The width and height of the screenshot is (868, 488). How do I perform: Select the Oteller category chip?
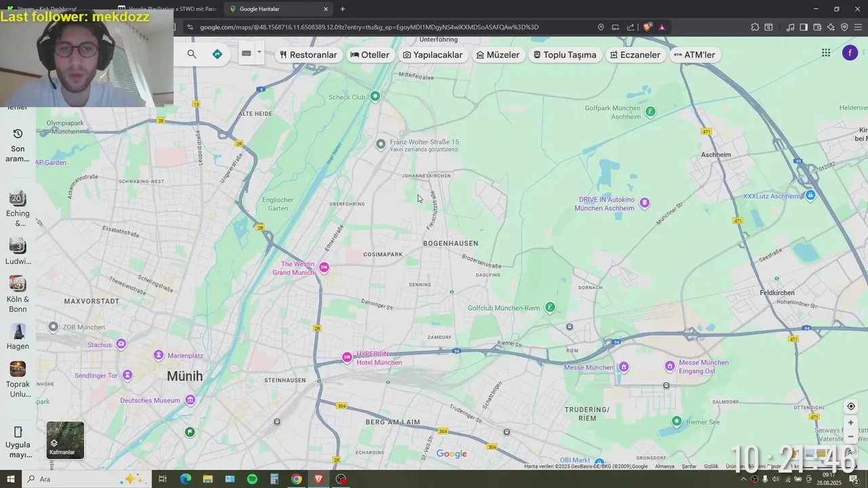point(370,55)
